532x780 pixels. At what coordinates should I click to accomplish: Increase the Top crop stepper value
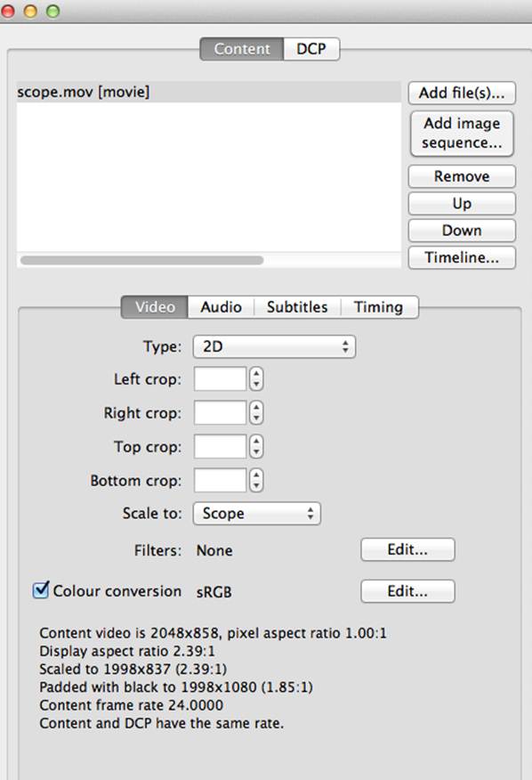(256, 442)
